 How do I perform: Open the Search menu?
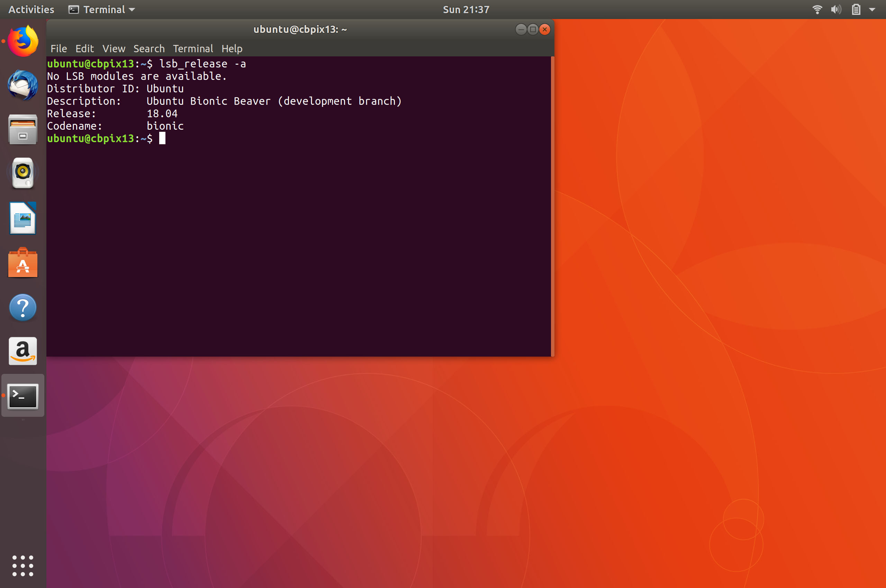coord(149,49)
